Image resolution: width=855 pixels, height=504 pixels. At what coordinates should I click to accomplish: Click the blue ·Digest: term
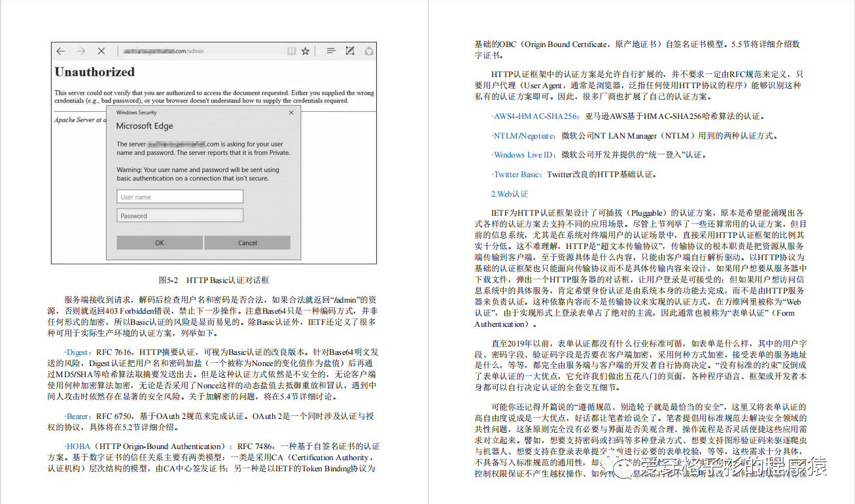(x=78, y=351)
